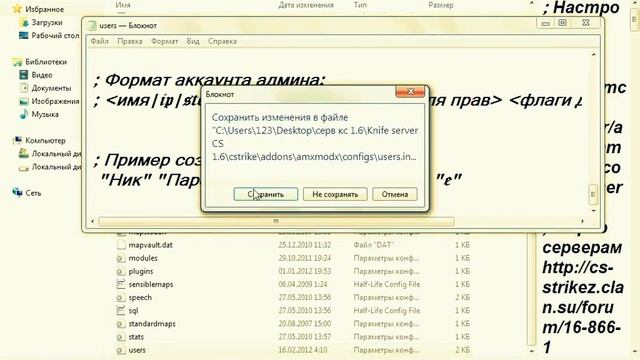640x360 pixels.
Task: Sort by Размер column header
Action: point(441,5)
